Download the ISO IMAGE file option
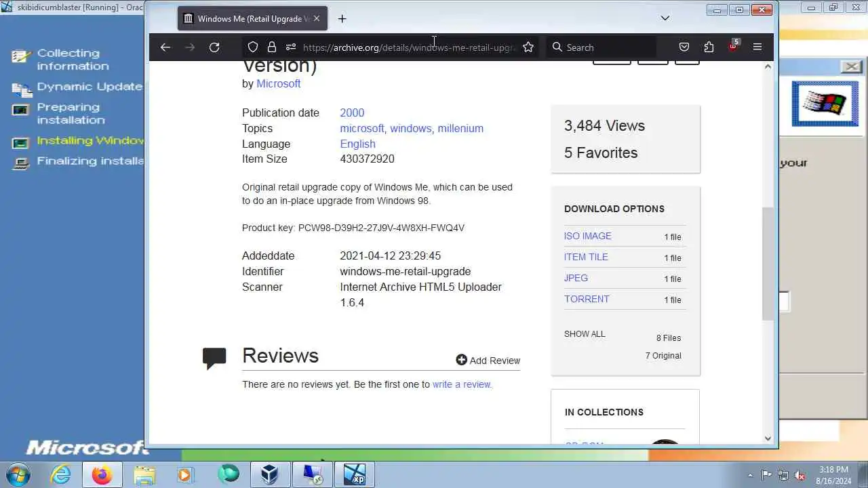The width and height of the screenshot is (868, 488). pyautogui.click(x=587, y=236)
